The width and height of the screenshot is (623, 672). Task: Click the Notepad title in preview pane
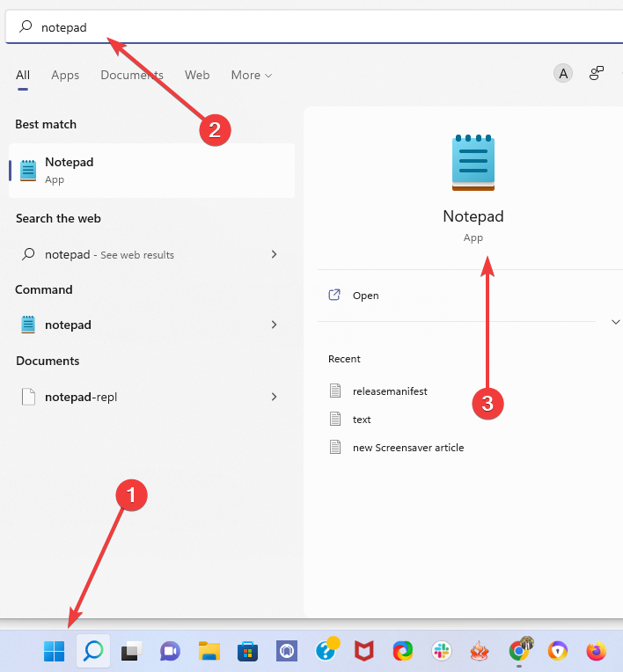(x=473, y=216)
